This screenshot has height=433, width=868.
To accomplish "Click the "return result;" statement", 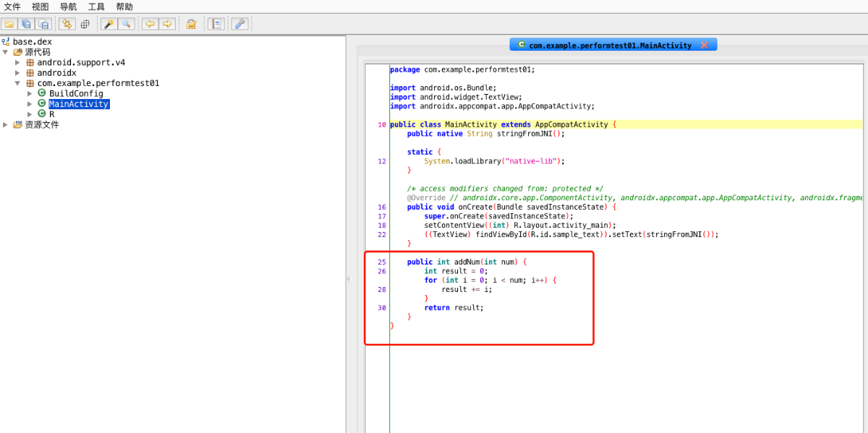I will 454,308.
